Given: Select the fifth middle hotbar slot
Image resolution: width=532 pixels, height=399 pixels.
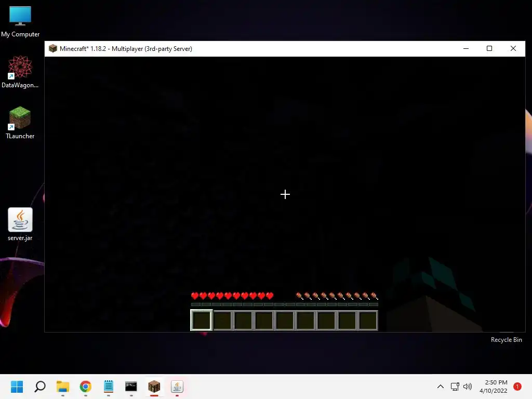Looking at the screenshot, I should pos(285,320).
